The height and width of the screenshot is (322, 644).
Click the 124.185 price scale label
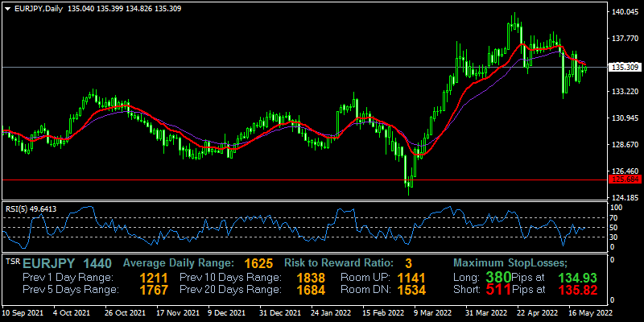[625, 198]
